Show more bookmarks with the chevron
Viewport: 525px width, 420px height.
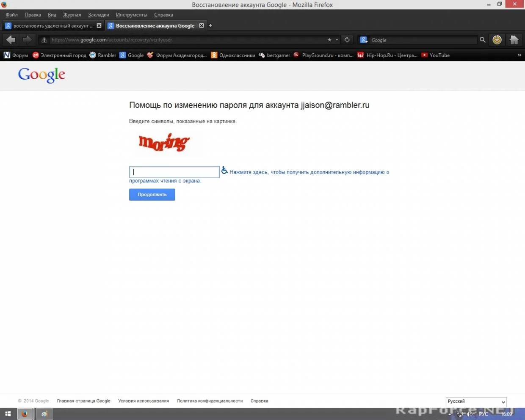tap(519, 55)
